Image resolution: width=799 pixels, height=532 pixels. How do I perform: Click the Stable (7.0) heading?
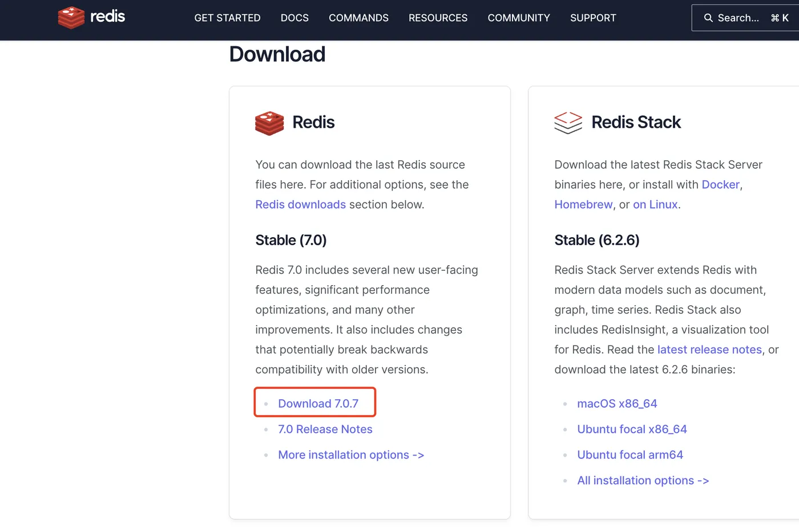tap(290, 240)
